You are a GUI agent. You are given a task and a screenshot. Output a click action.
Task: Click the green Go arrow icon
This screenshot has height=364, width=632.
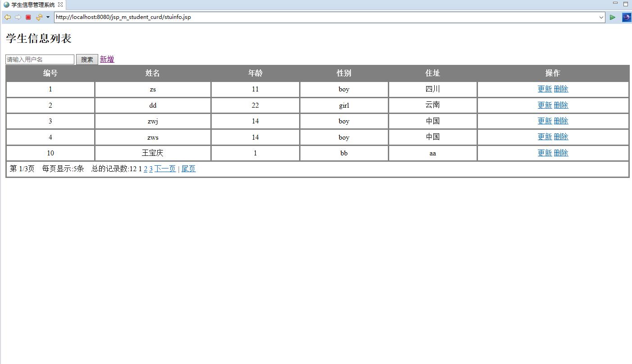tap(612, 17)
